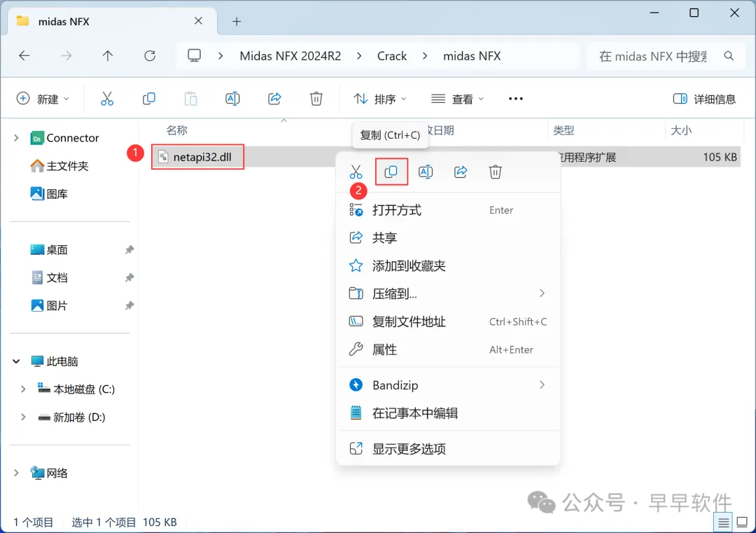Select 本地磁盘 (C:) in the sidebar
Screen dimensions: 756x533
(x=76, y=389)
